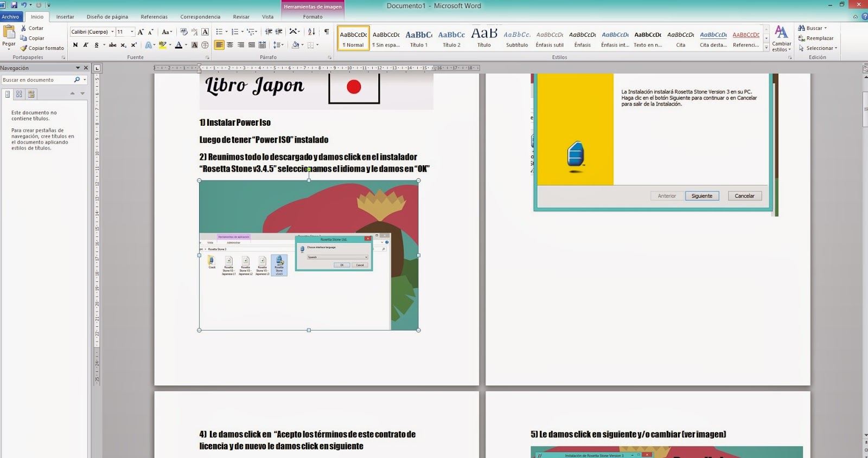Open highlight color dropdown arrow
Screen dimensions: 868x458
(x=170, y=45)
